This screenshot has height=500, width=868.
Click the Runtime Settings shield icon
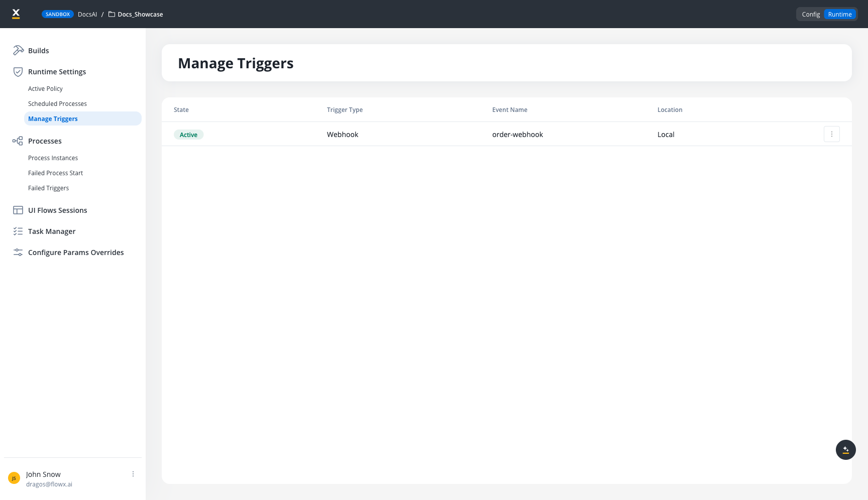click(x=18, y=71)
